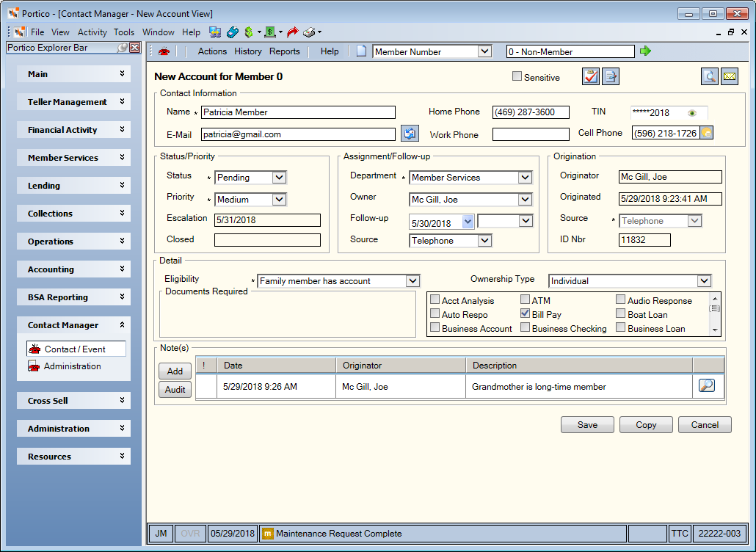Open the View menu
This screenshot has width=756, height=552.
pos(60,32)
